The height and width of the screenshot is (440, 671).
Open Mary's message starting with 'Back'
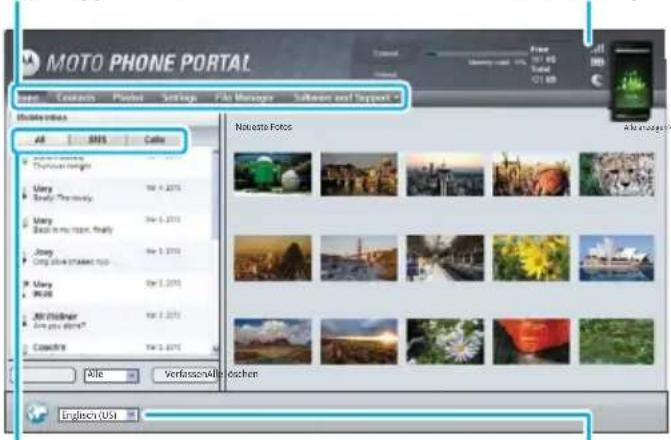116,225
